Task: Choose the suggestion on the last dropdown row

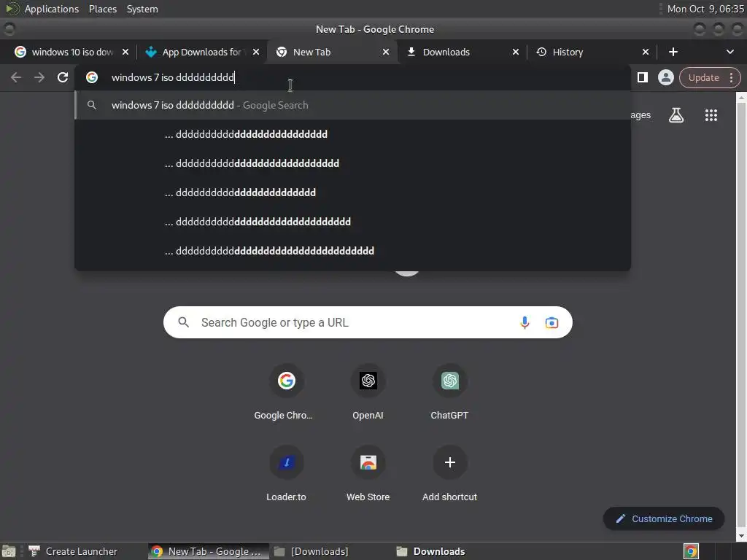Action: click(x=352, y=251)
